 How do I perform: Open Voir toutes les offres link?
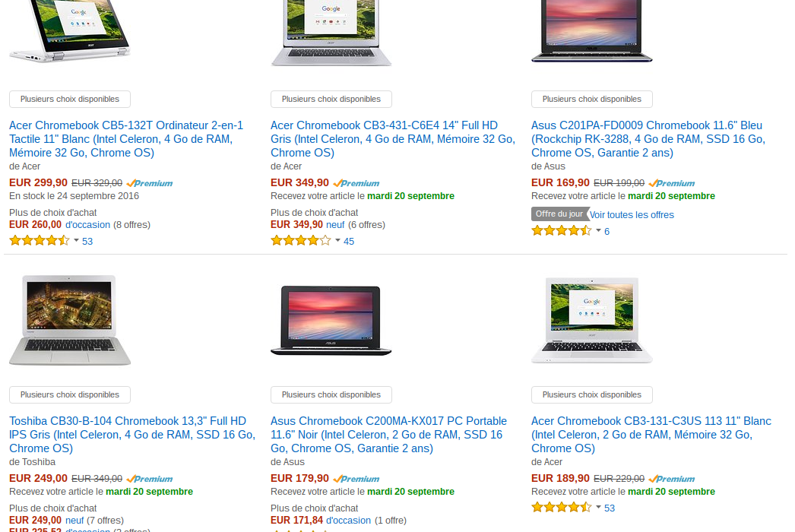(632, 214)
